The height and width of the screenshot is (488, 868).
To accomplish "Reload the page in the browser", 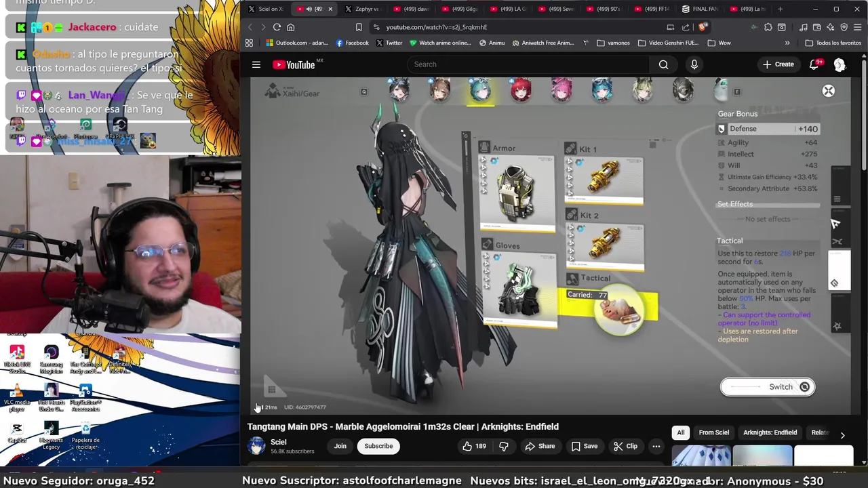I will [x=277, y=27].
